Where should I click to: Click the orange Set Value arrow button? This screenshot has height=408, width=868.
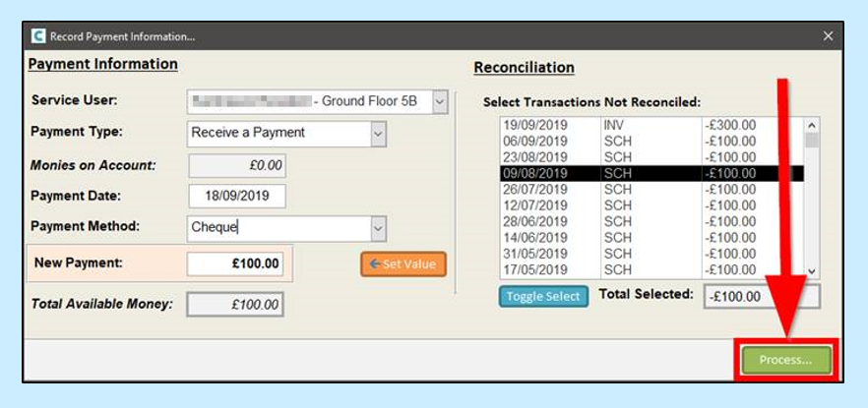(403, 264)
